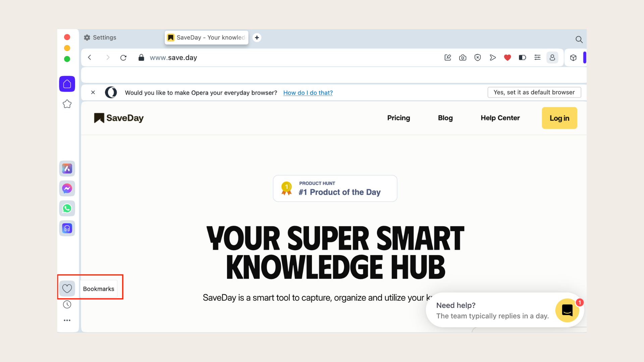Screen dimensions: 644x362
Task: Expand the Opera tab list dropdown
Action: coord(579,39)
